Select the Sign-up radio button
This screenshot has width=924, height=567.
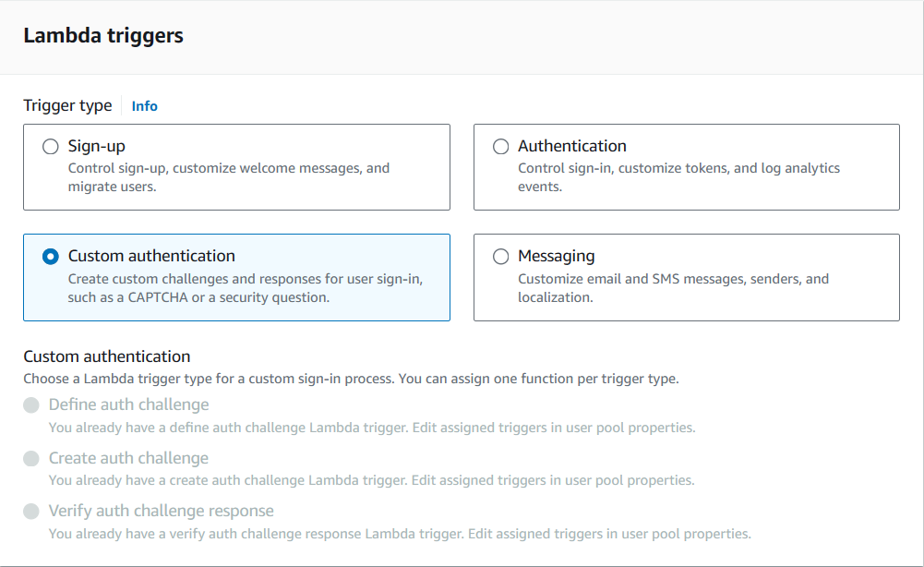coord(51,147)
